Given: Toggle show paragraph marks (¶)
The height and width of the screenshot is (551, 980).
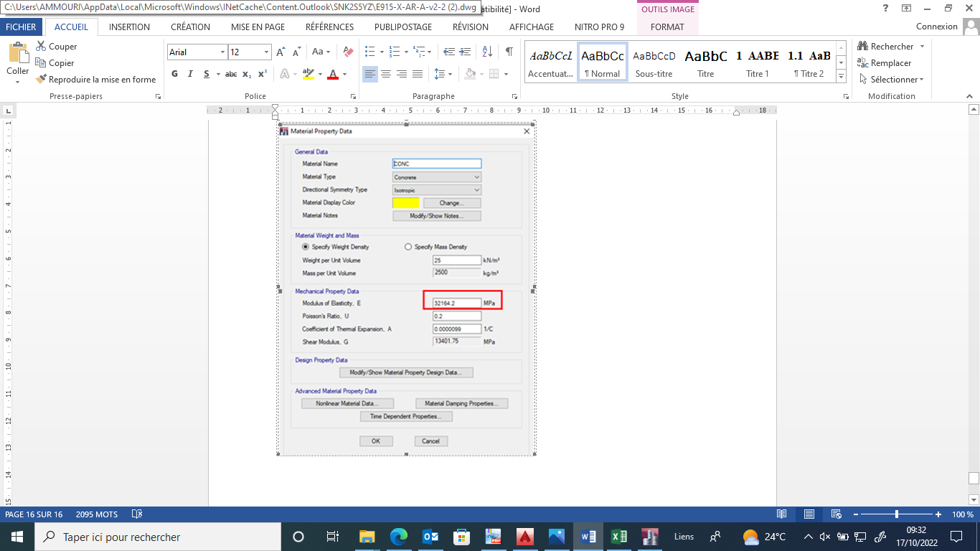Looking at the screenshot, I should point(509,52).
